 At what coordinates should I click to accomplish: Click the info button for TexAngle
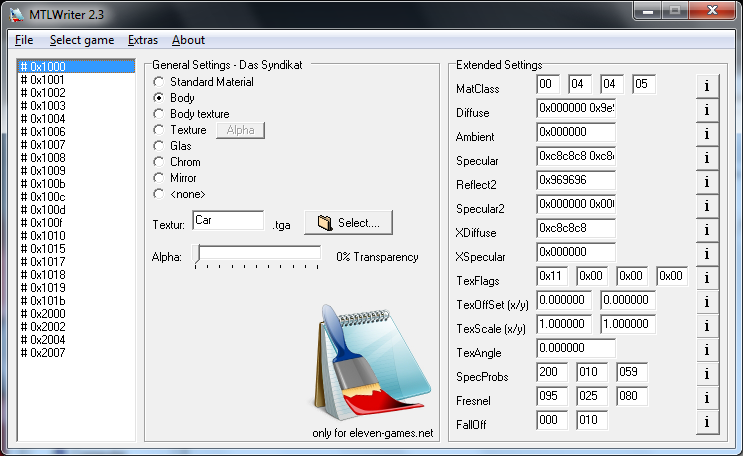point(707,350)
